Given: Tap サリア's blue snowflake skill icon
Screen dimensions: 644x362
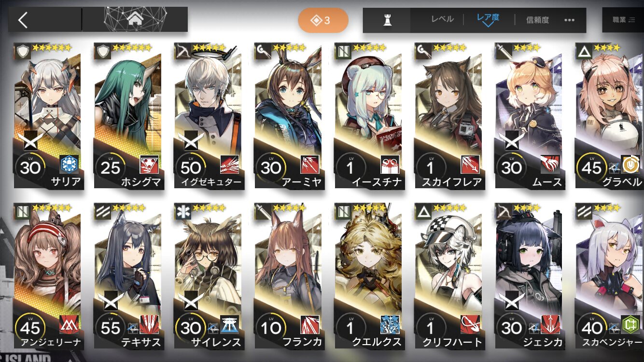Looking at the screenshot, I should [x=70, y=165].
